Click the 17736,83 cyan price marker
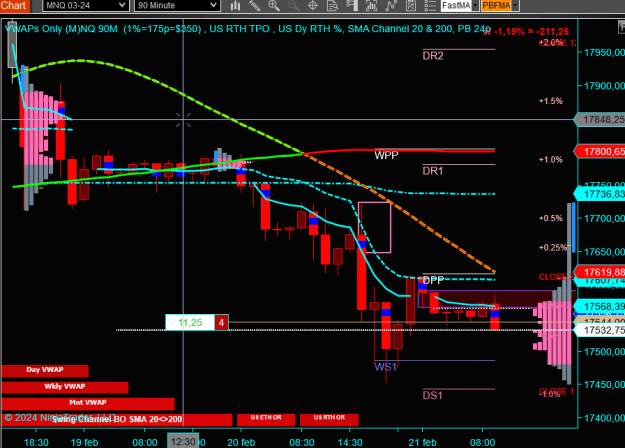 pos(599,194)
